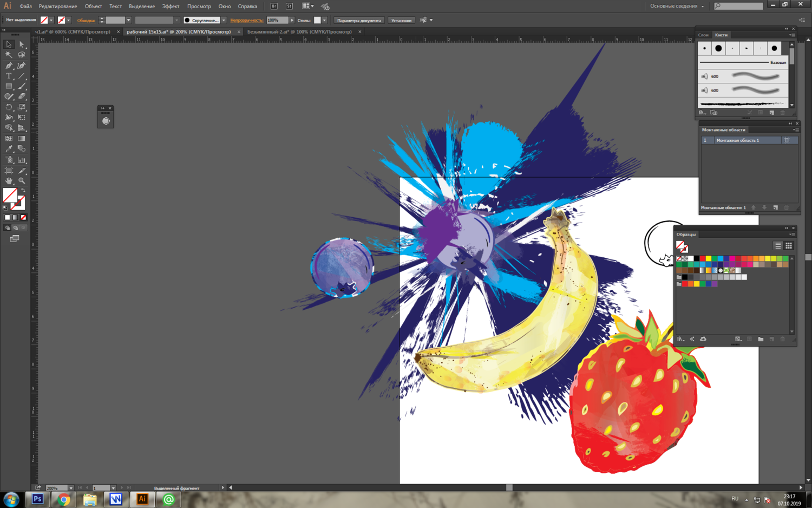The image size is (812, 508).
Task: Expand the Основные сведения workspace dropdown
Action: tap(703, 6)
